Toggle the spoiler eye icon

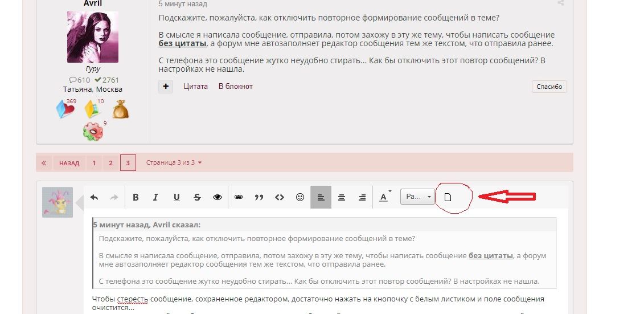218,197
